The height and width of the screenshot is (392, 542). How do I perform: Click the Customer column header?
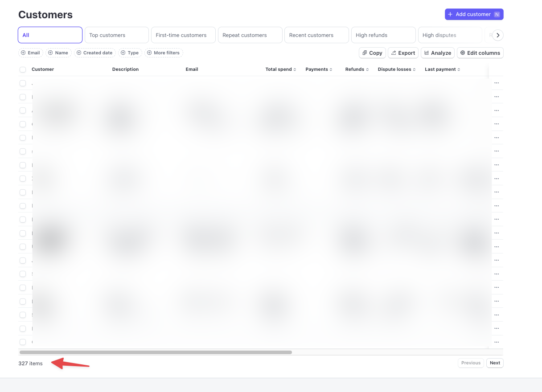click(43, 69)
